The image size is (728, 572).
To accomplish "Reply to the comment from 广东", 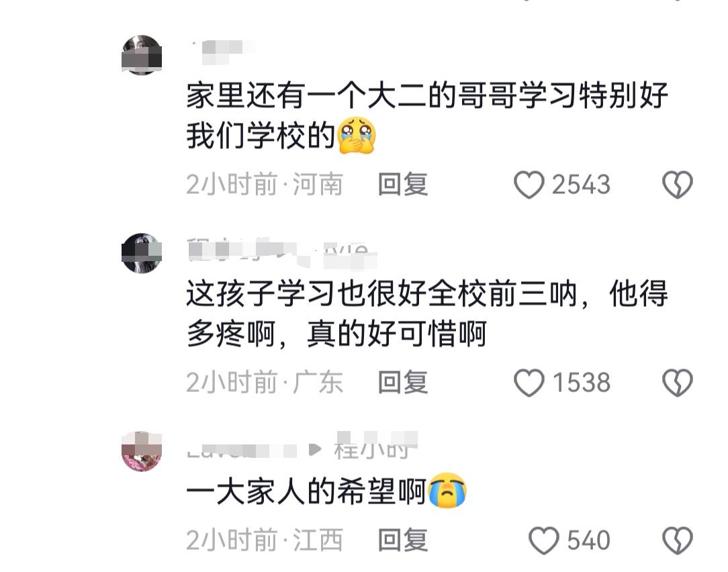I will coord(402,383).
